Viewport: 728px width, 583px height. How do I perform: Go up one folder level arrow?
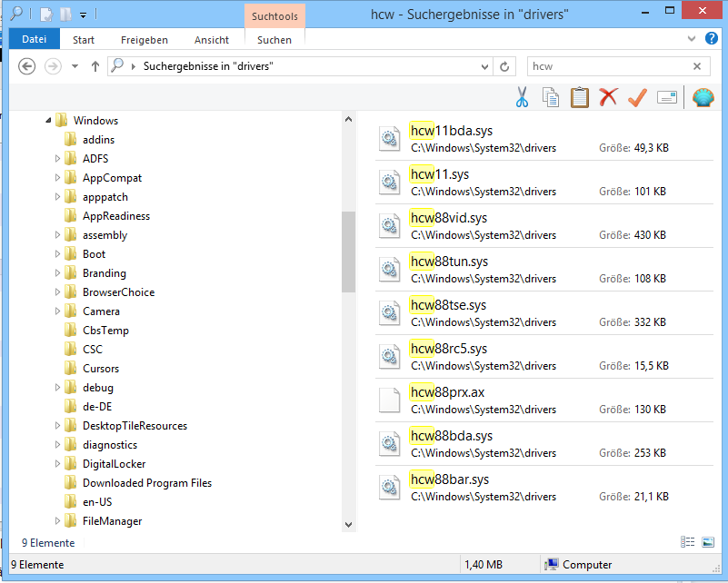coord(95,66)
